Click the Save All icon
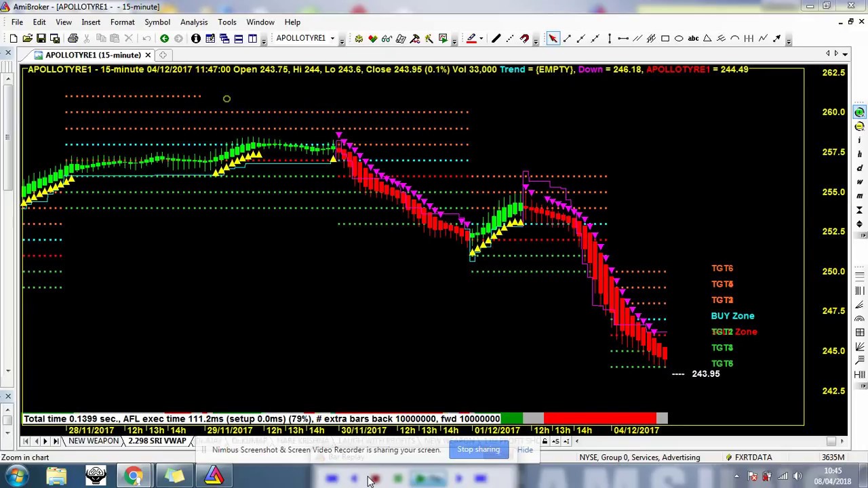868x488 pixels. pos(56,39)
